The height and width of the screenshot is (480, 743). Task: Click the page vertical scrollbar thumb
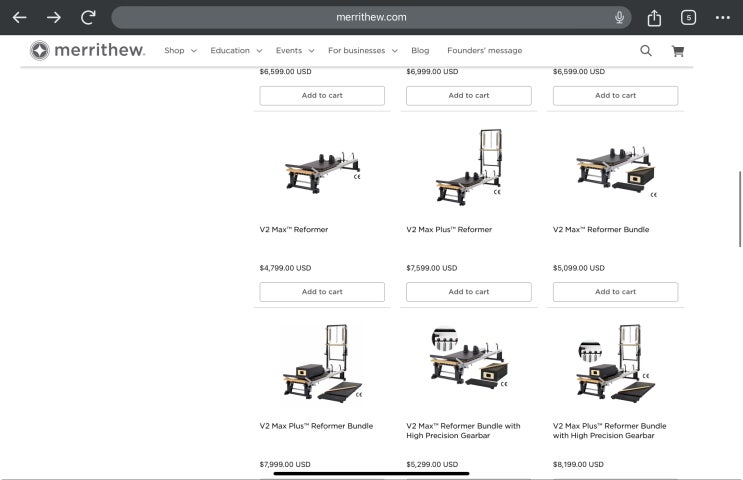click(x=740, y=209)
